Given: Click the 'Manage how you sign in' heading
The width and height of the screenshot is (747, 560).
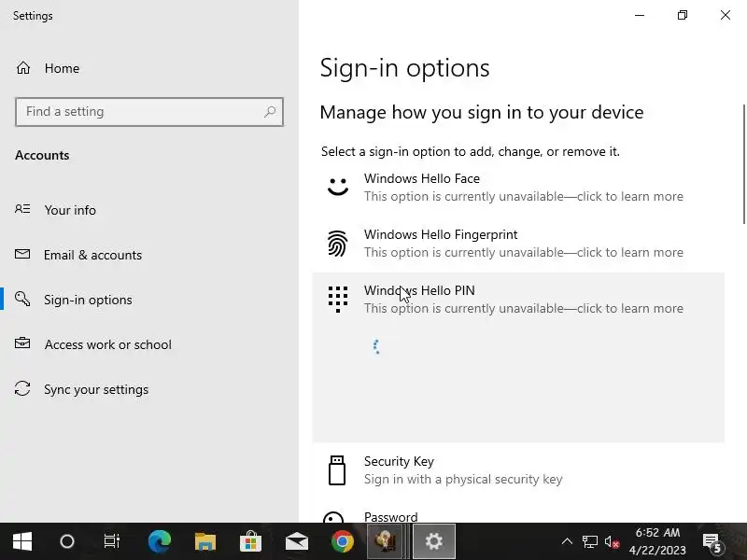Looking at the screenshot, I should (x=482, y=112).
